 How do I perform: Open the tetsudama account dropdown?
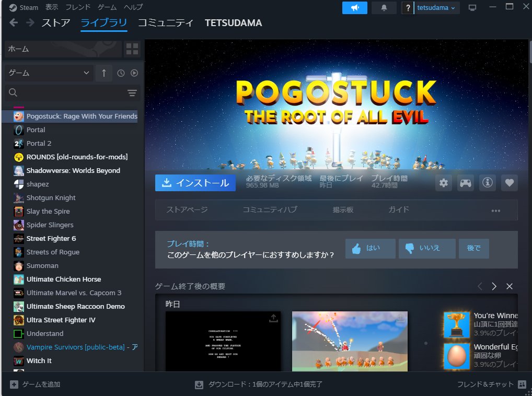(436, 7)
